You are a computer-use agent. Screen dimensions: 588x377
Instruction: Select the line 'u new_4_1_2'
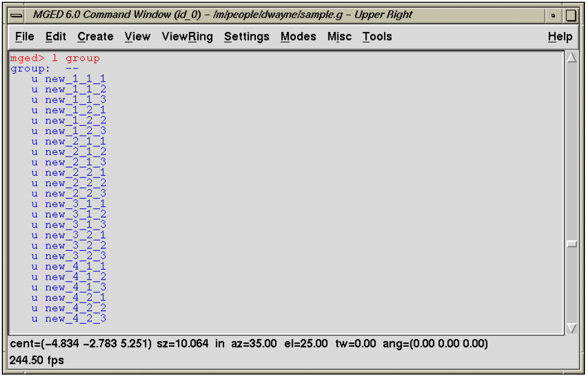tap(69, 277)
